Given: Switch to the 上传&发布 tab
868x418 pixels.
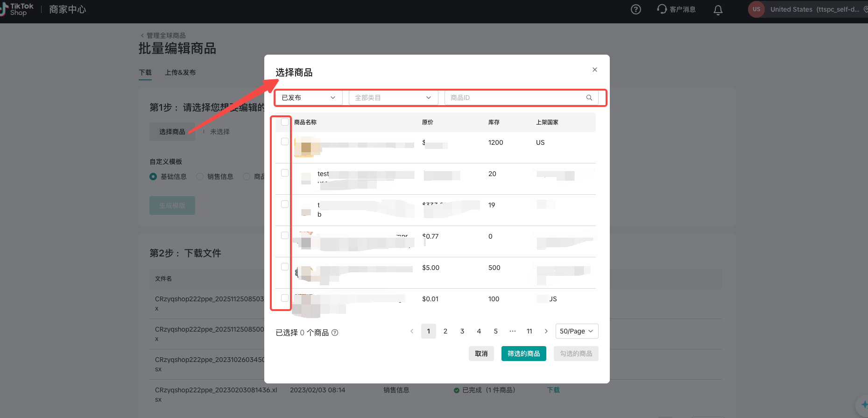Looking at the screenshot, I should tap(180, 72).
